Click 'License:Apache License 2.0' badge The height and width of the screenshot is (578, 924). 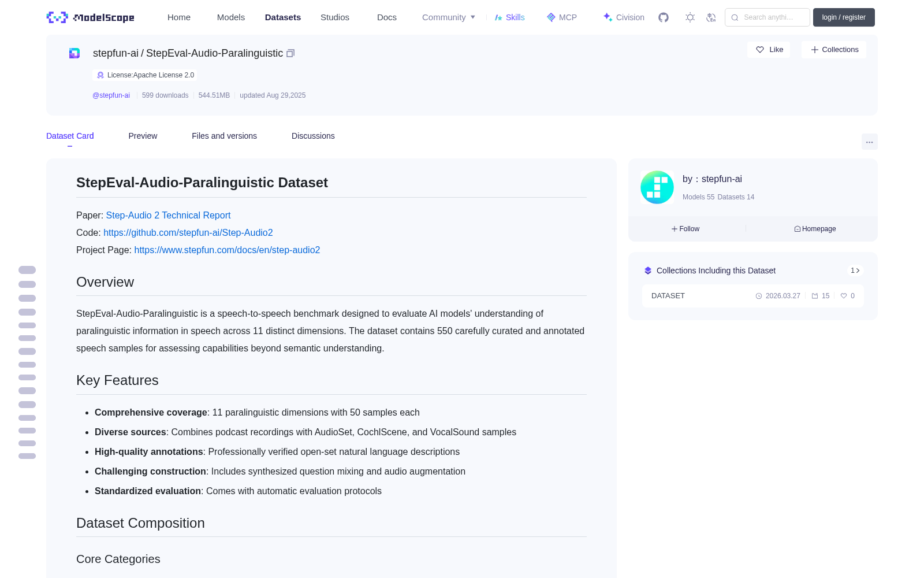(145, 75)
